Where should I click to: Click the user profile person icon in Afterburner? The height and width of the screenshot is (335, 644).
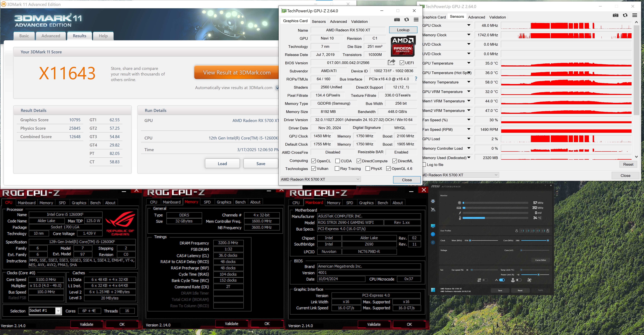coord(516,231)
